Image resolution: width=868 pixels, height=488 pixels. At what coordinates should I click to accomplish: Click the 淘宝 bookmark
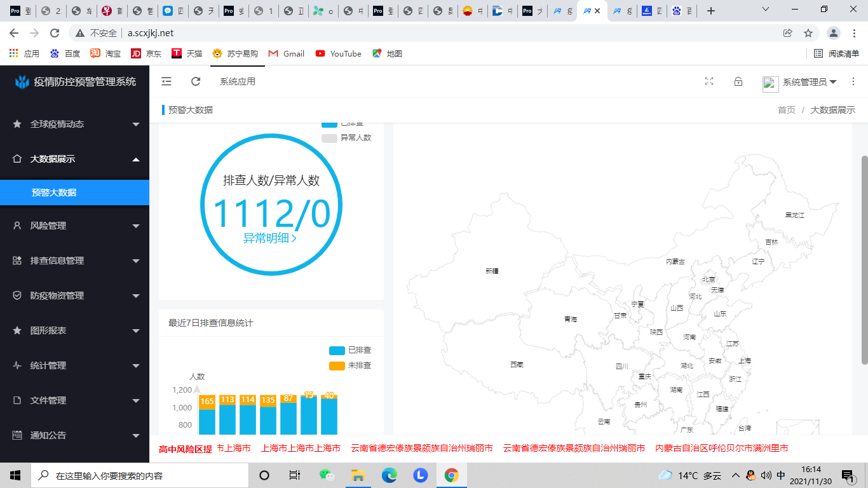coord(105,54)
